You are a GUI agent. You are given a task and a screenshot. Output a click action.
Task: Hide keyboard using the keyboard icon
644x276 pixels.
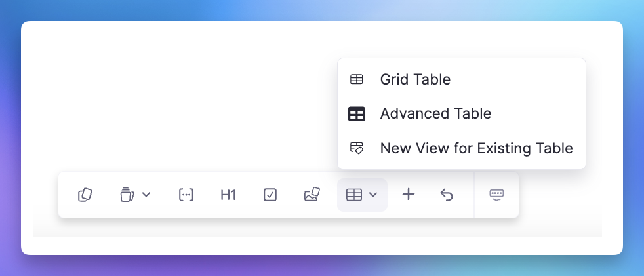pos(496,195)
